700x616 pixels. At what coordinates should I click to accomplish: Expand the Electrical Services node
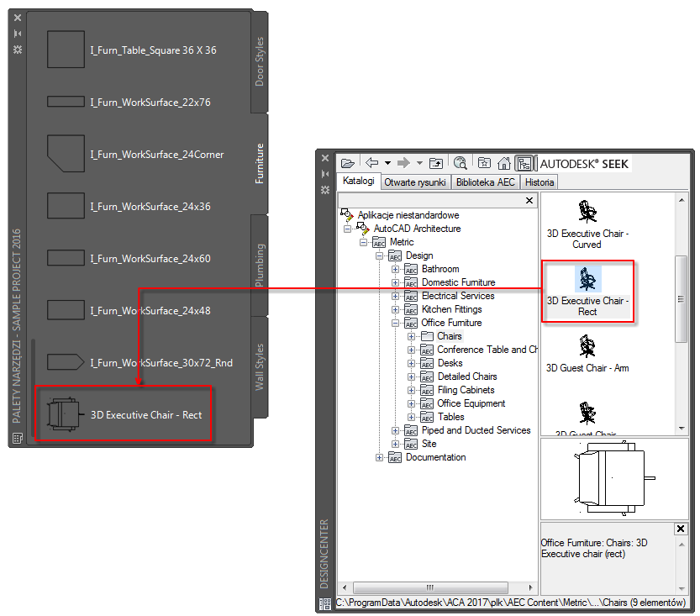click(395, 296)
